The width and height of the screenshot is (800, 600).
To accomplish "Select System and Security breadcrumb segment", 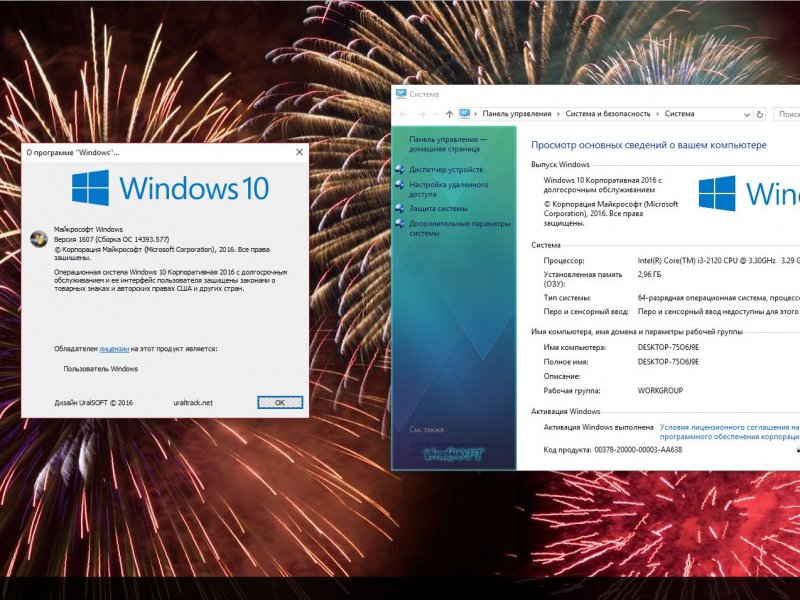I will [x=608, y=114].
